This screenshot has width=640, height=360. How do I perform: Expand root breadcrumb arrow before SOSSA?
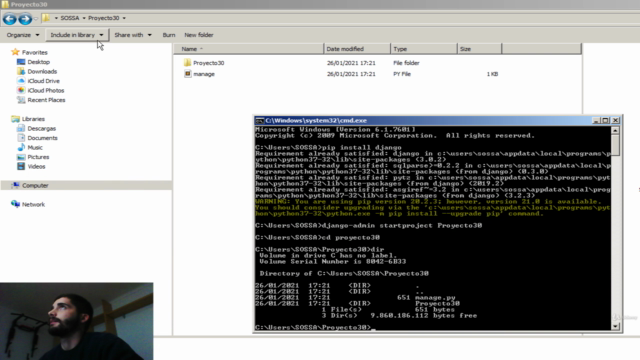click(x=56, y=18)
